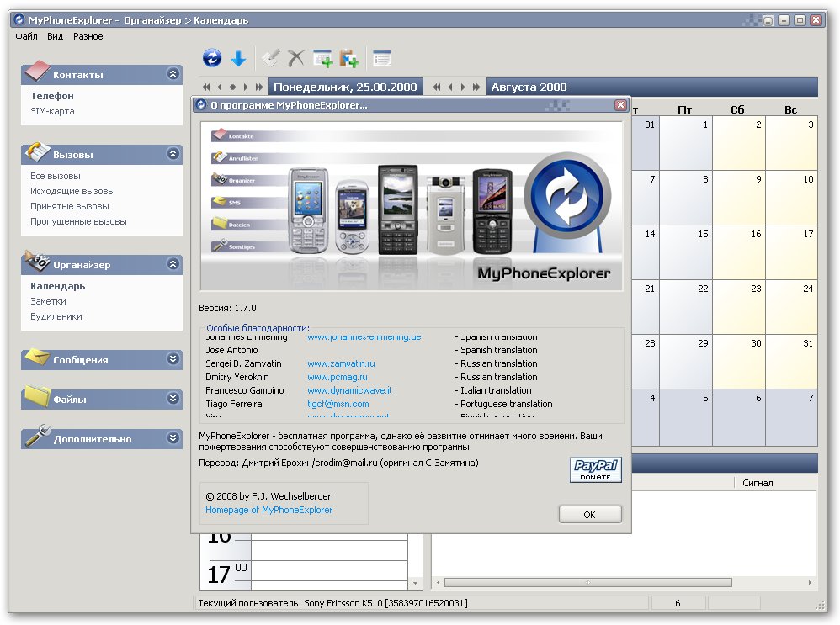Viewport: 840px width, 625px height.
Task: Click the list view toolbar icon
Action: pyautogui.click(x=382, y=58)
